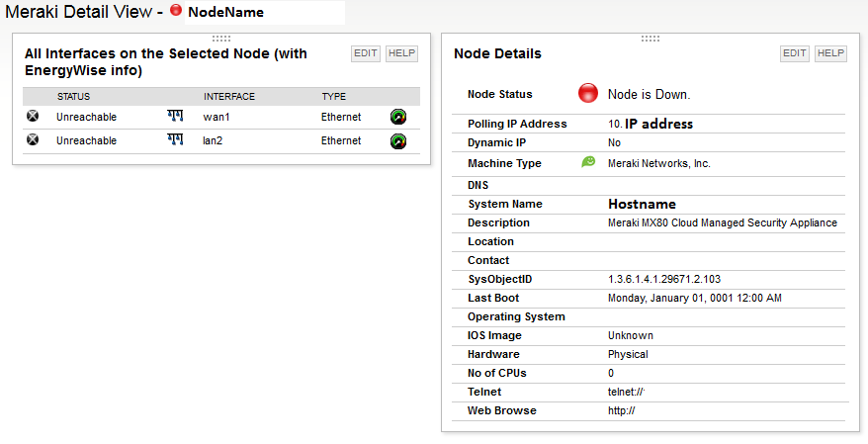Click the STATUS column header

click(x=73, y=96)
